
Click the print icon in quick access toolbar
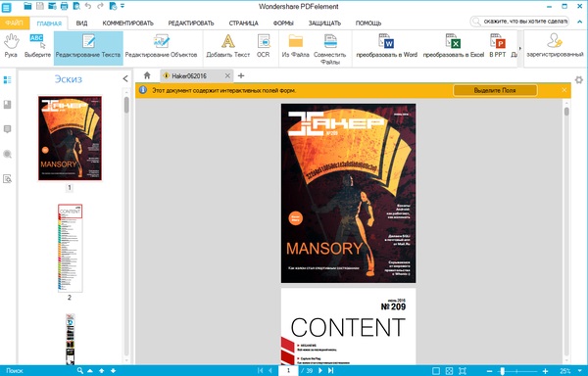[x=64, y=6]
